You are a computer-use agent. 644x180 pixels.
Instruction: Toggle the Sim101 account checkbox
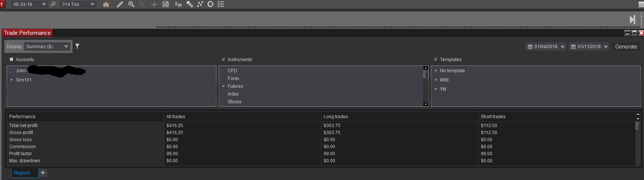[11, 80]
